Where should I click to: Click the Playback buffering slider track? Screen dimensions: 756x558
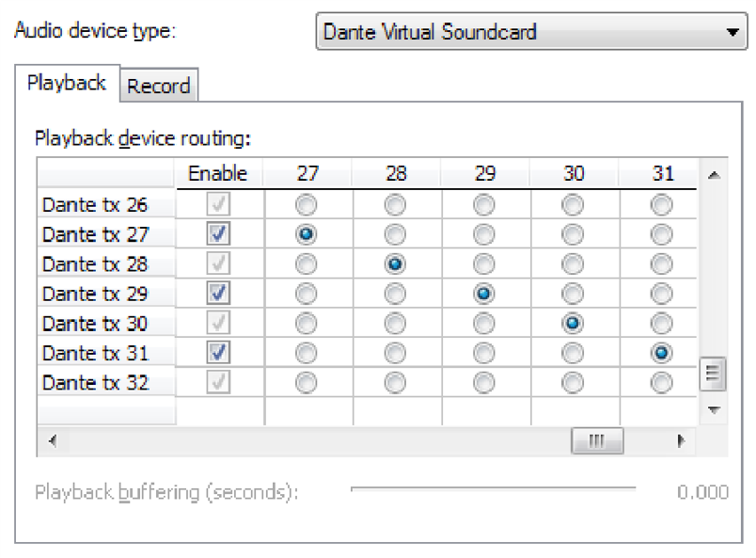tap(494, 489)
